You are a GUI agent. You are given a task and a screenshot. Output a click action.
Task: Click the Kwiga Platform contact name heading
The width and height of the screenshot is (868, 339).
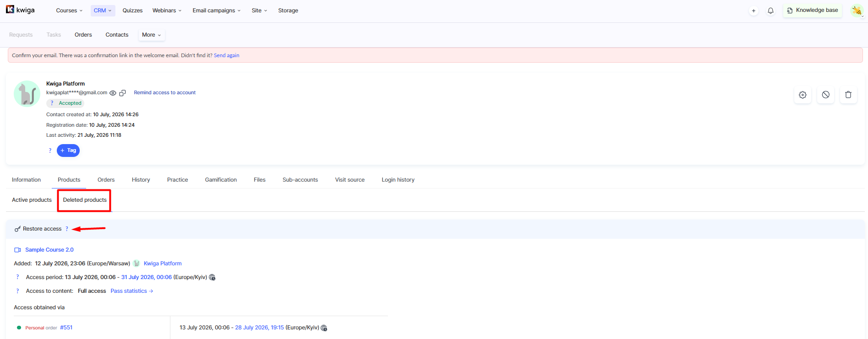[x=66, y=84]
